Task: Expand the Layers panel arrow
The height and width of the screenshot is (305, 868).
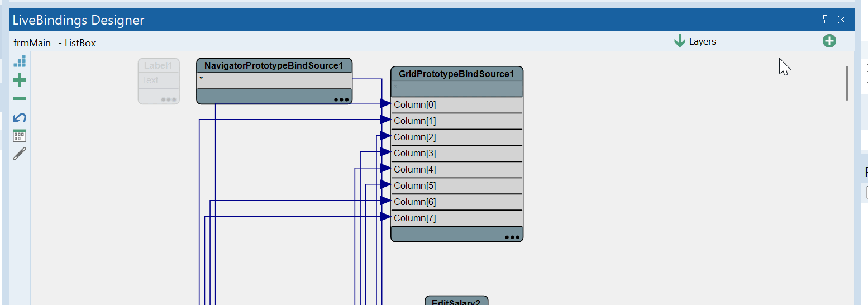Action: 680,41
